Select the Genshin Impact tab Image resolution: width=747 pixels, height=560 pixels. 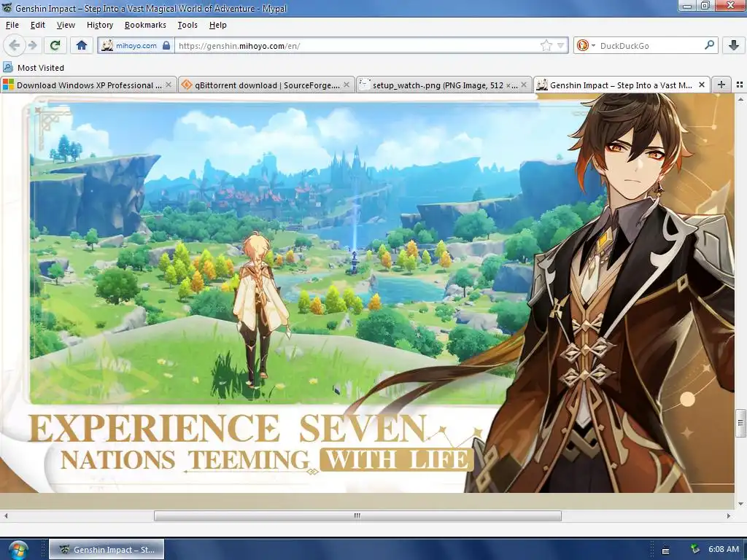pyautogui.click(x=622, y=85)
